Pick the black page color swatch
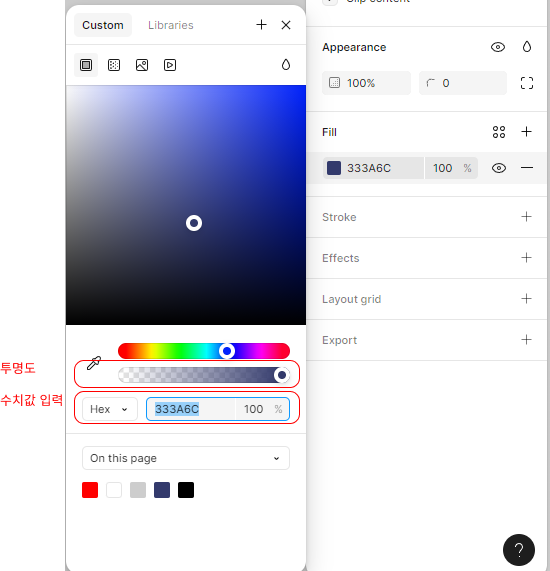The height and width of the screenshot is (571, 550). [x=186, y=490]
